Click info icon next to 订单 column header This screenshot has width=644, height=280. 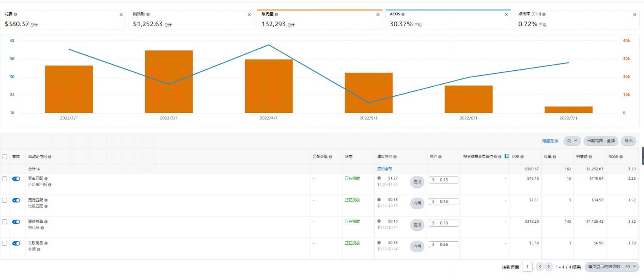(x=554, y=157)
